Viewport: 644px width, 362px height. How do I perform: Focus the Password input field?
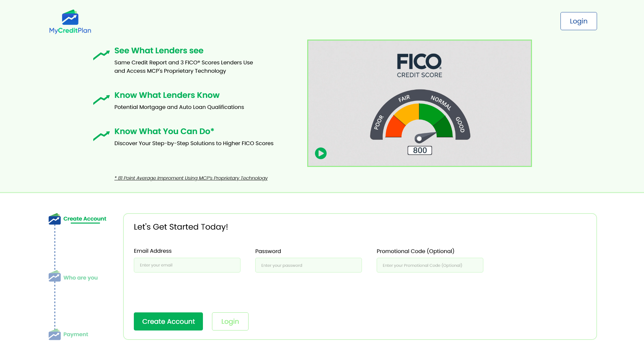point(309,265)
